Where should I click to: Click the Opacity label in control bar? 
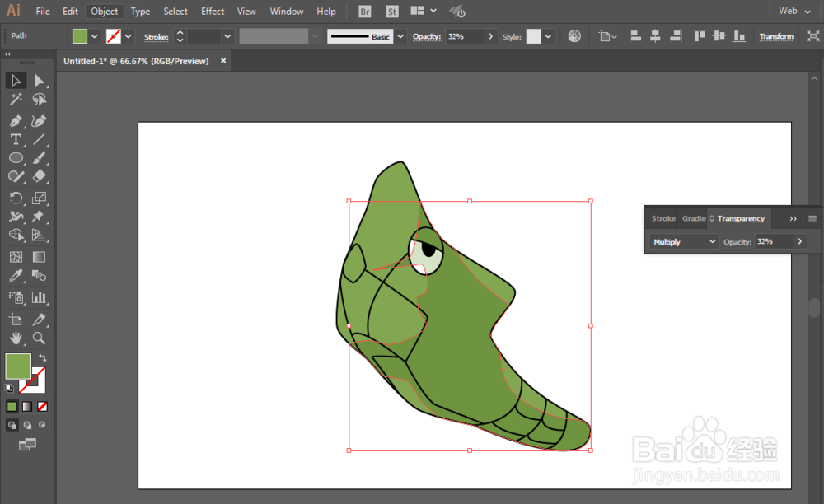[x=427, y=37]
